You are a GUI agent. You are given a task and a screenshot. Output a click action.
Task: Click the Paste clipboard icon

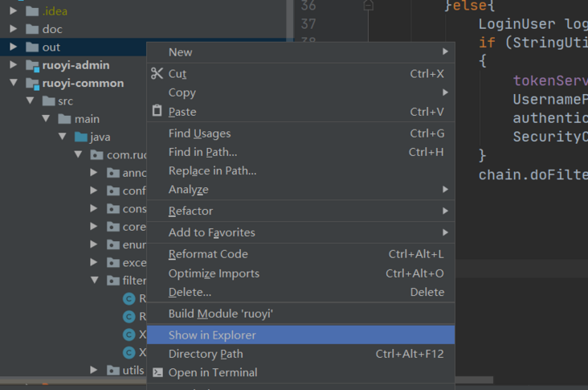point(157,112)
